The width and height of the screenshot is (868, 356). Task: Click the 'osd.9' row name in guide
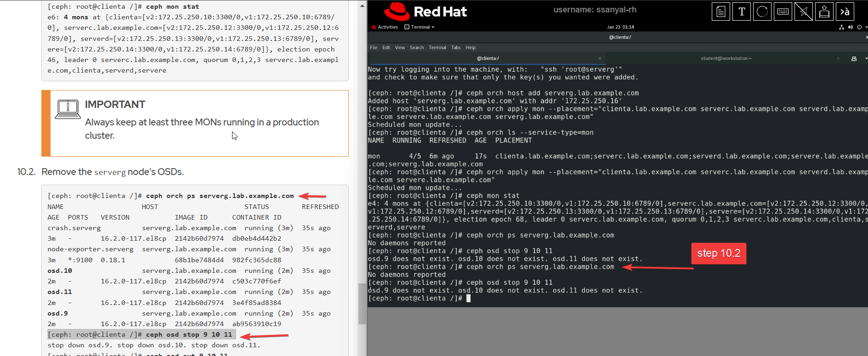(x=57, y=314)
